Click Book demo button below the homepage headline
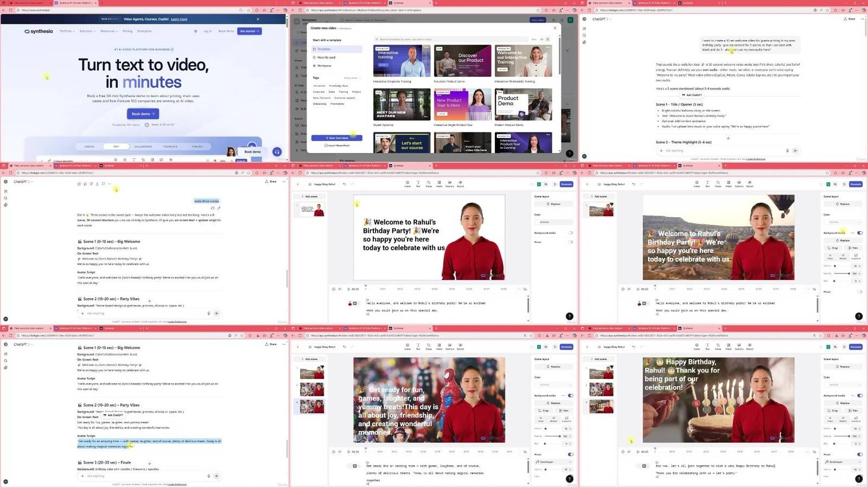 coord(143,114)
